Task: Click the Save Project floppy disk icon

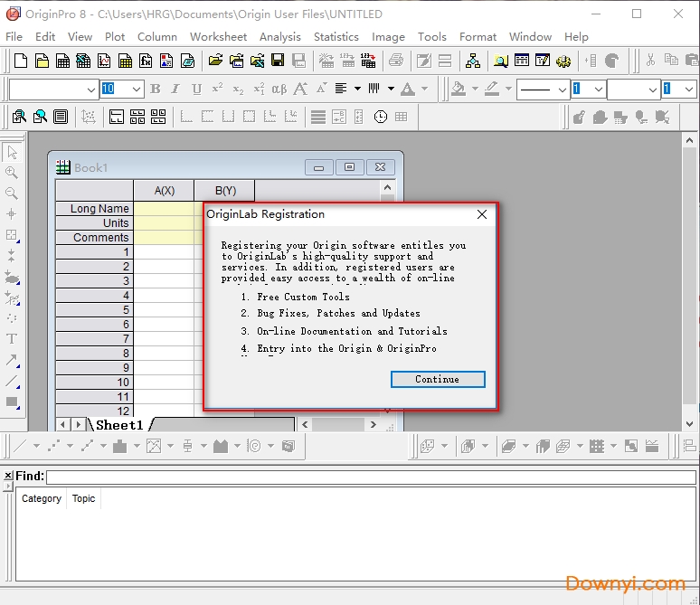Action: coord(278,61)
